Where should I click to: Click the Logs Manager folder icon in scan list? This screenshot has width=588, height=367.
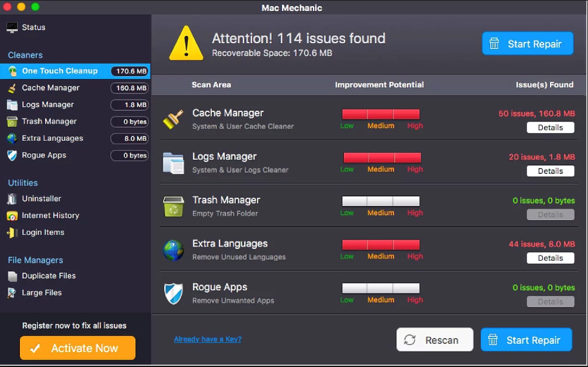173,163
